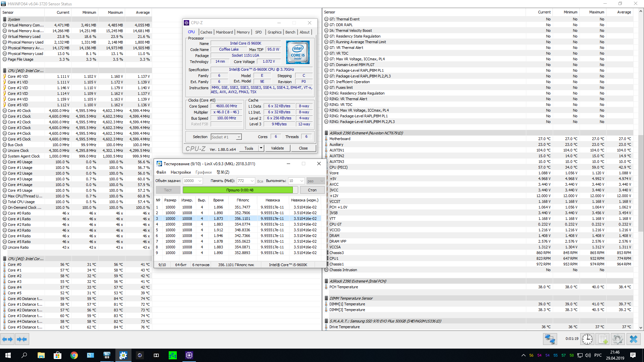This screenshot has width=644, height=362.
Task: Open HWiNFO sensor settings gear icon
Action: coord(618,339)
